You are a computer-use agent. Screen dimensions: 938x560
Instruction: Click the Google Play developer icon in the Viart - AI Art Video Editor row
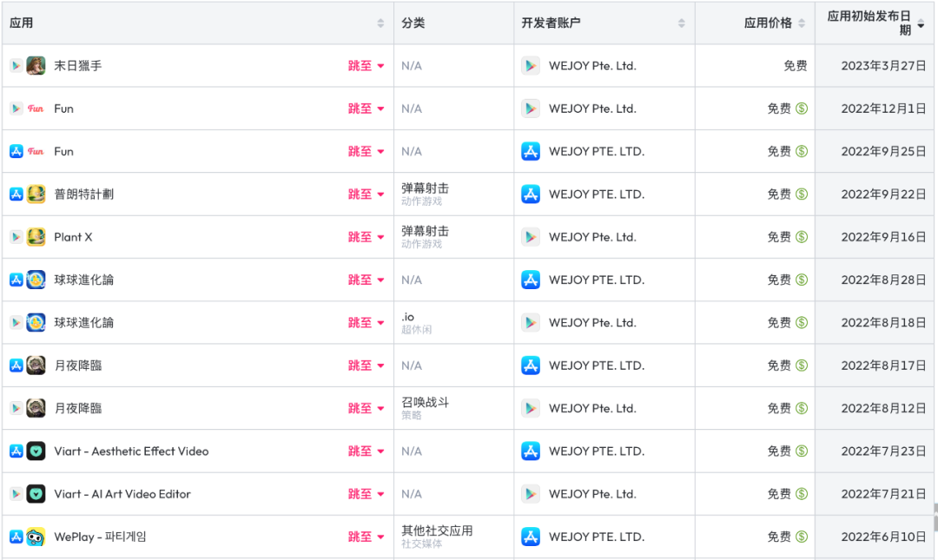coord(531,494)
